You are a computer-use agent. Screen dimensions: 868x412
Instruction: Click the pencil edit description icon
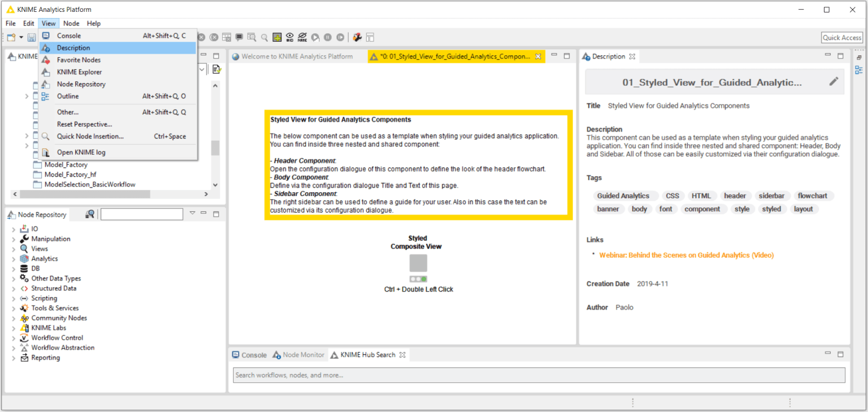(834, 81)
